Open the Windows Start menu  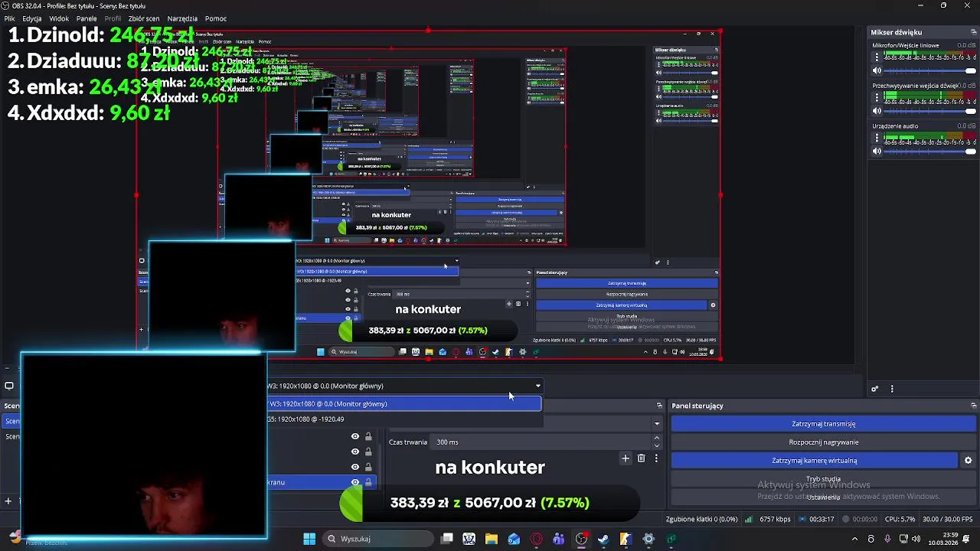click(309, 539)
